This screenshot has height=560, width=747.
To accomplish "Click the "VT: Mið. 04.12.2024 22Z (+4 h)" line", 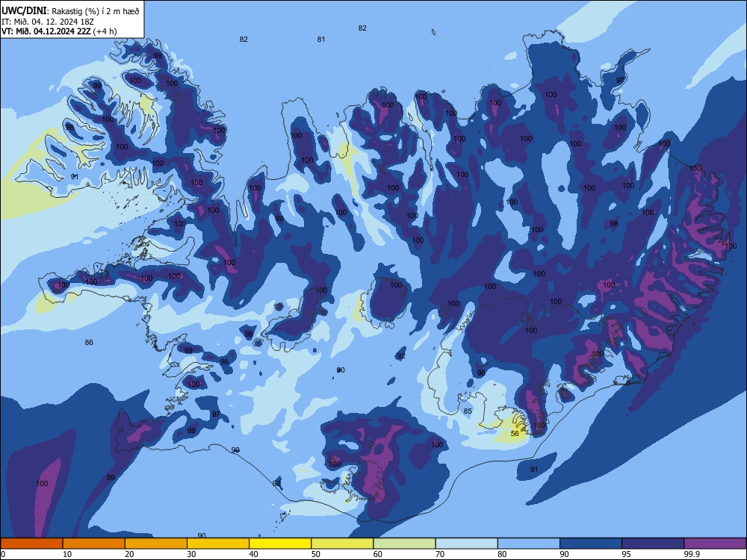I will point(59,31).
